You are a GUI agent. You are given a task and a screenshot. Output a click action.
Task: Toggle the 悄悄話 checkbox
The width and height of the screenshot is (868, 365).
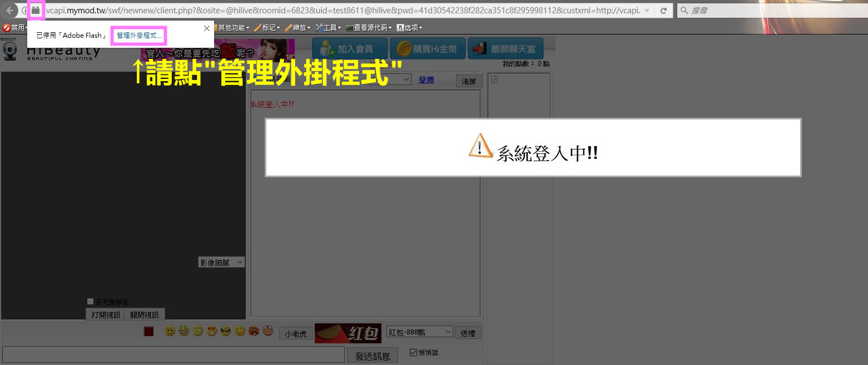click(x=413, y=352)
